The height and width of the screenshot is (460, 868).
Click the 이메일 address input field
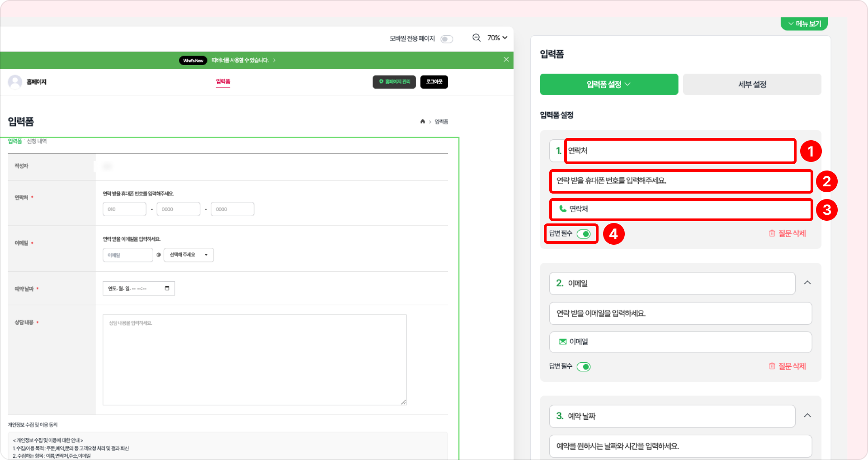[128, 255]
